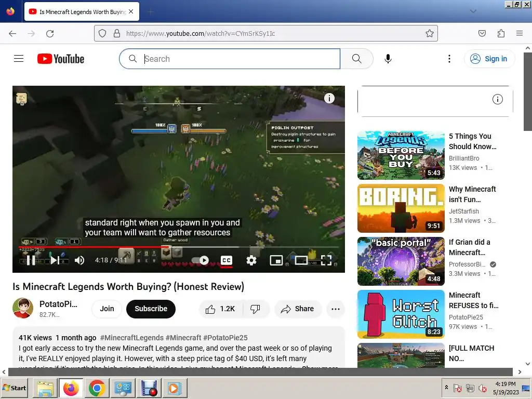Viewport: 532px width, 399px height.
Task: Open BrilliantBro channel name
Action: tap(464, 158)
